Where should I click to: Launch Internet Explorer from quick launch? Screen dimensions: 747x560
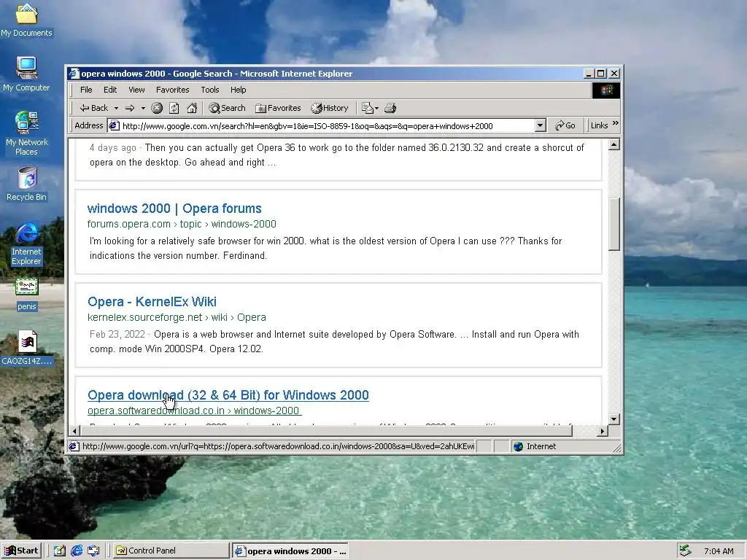tap(77, 551)
